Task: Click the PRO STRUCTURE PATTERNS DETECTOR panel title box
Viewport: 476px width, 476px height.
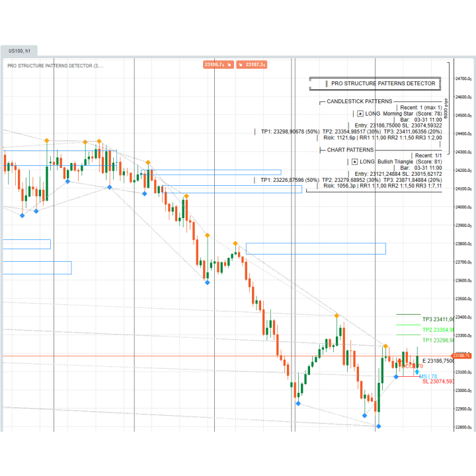Action: coord(375,83)
